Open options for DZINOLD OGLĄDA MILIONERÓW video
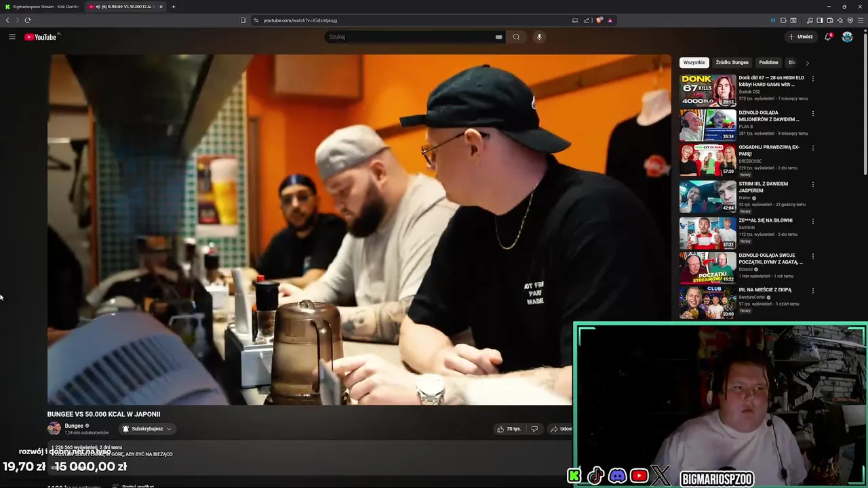 pyautogui.click(x=812, y=113)
